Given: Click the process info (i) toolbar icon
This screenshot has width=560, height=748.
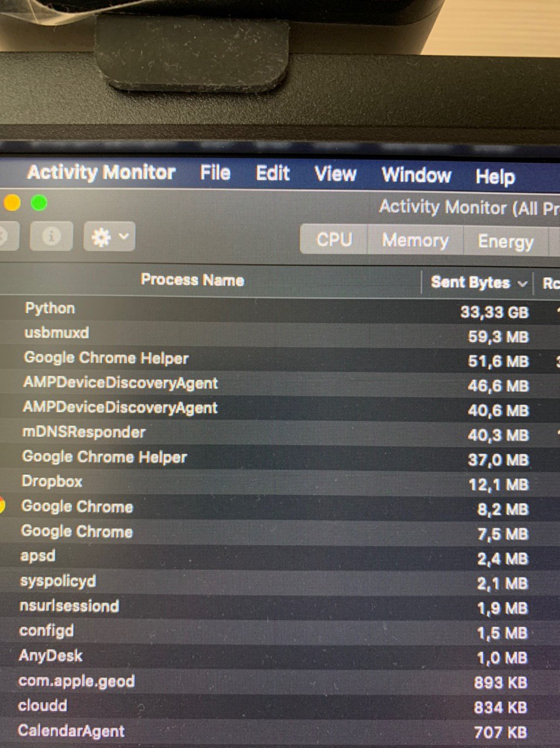Looking at the screenshot, I should 52,237.
